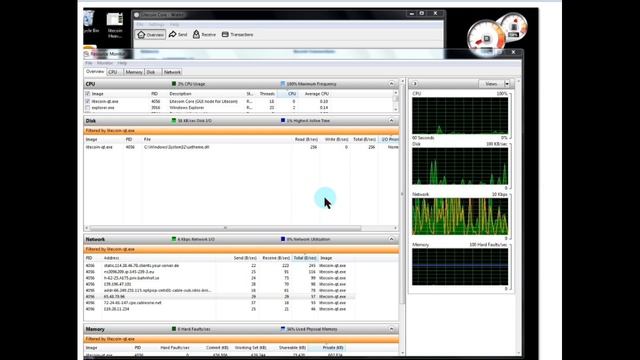Open Transactions in the Litecoin Core window
This screenshot has height=360, width=640.
click(237, 35)
